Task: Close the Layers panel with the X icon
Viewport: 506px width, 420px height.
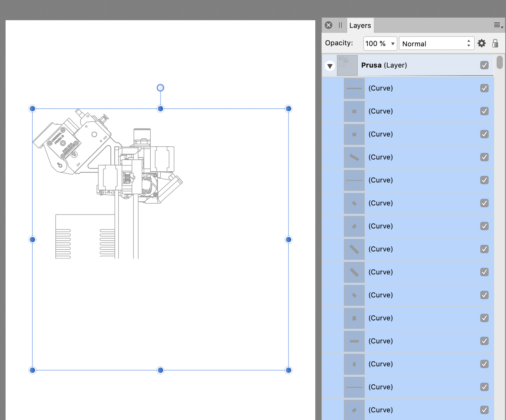Action: (329, 25)
